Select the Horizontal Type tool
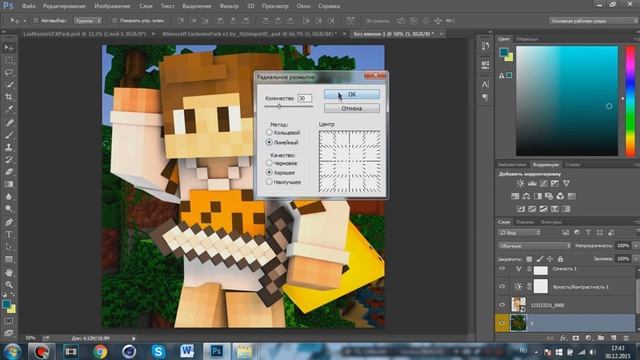The image size is (640, 360). pos(9,234)
